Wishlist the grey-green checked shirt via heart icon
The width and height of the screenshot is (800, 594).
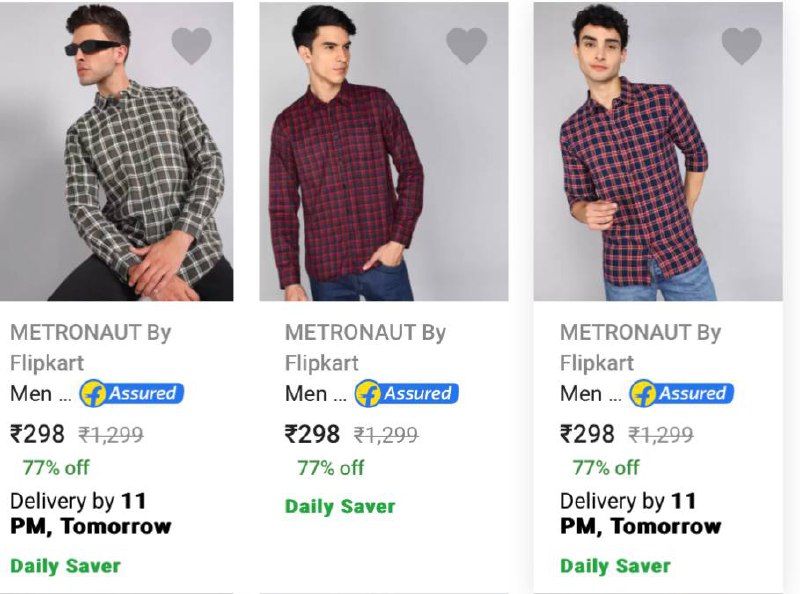coord(191,45)
